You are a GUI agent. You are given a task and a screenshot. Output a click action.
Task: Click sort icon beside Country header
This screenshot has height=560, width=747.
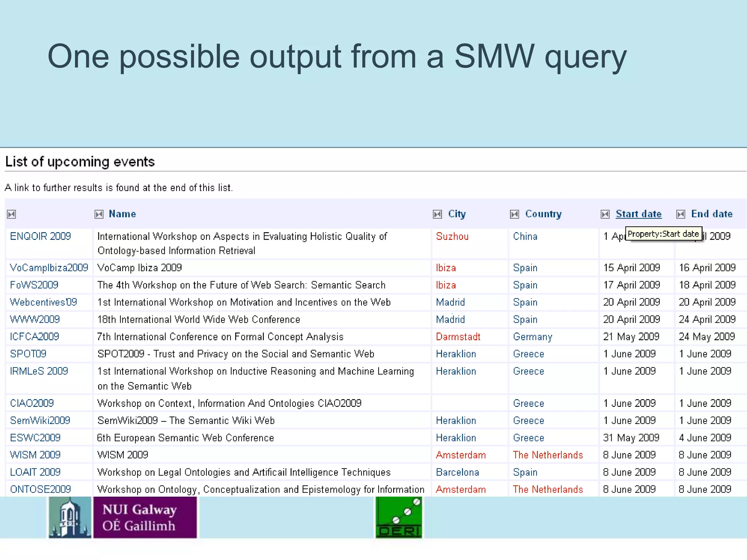(x=514, y=214)
